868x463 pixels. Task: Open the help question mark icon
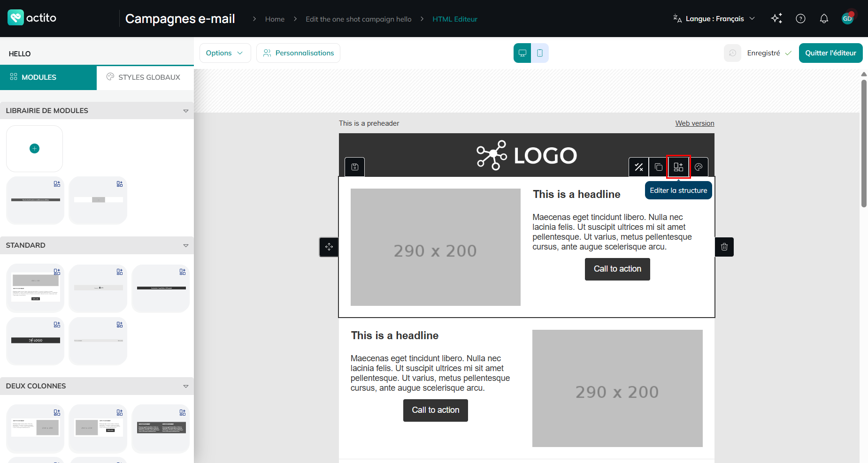[801, 18]
